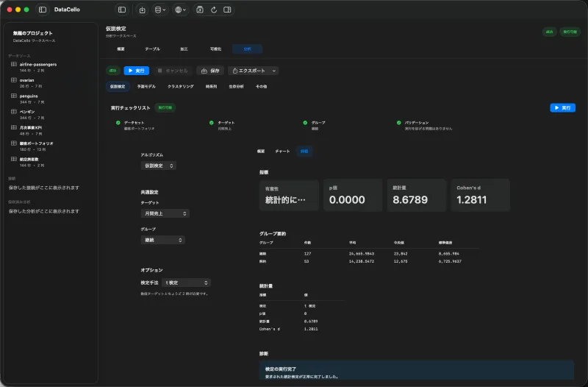This screenshot has height=387, width=588.
Task: Click the import data tray icon in the toolbar
Action: click(142, 10)
